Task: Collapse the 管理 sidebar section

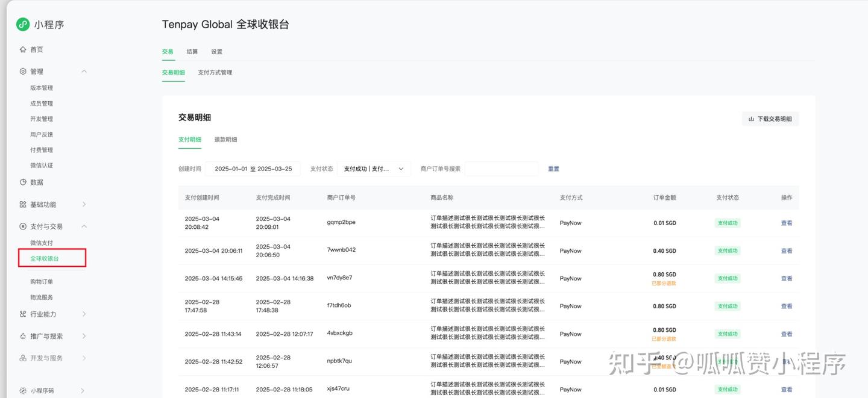Action: point(84,70)
